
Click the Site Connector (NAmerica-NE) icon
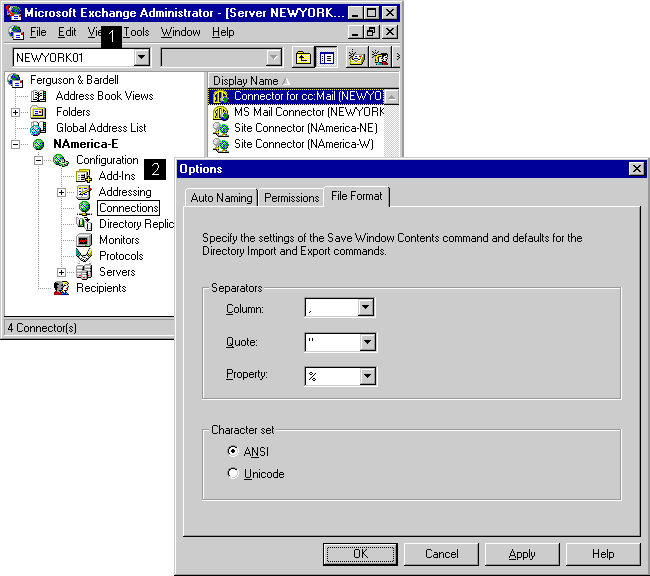[221, 129]
